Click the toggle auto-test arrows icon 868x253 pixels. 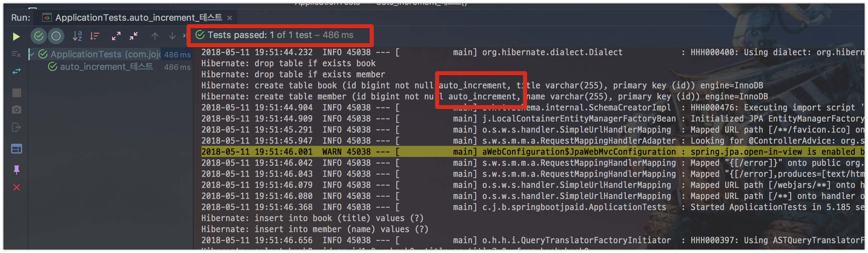(x=17, y=72)
